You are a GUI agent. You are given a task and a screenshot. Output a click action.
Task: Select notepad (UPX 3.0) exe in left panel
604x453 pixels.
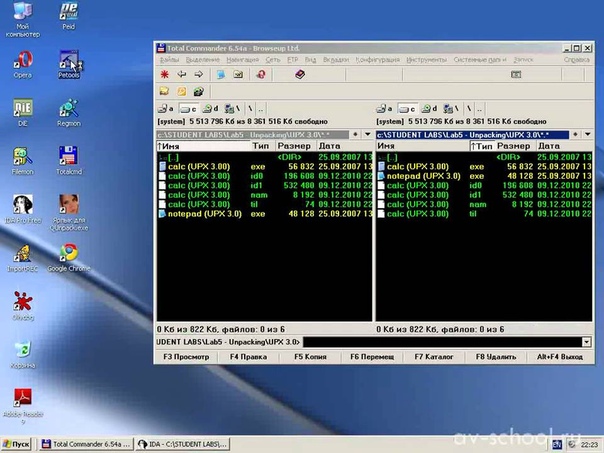[x=265, y=214]
